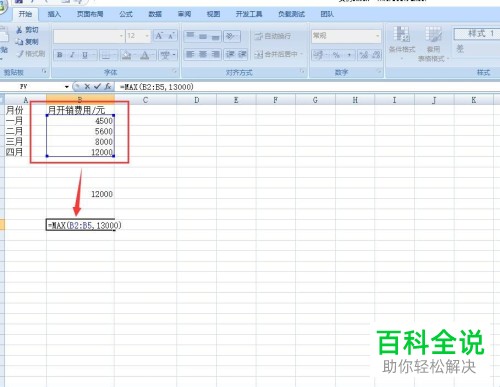
Task: Select the cell style 样式 1
Action: click(477, 34)
